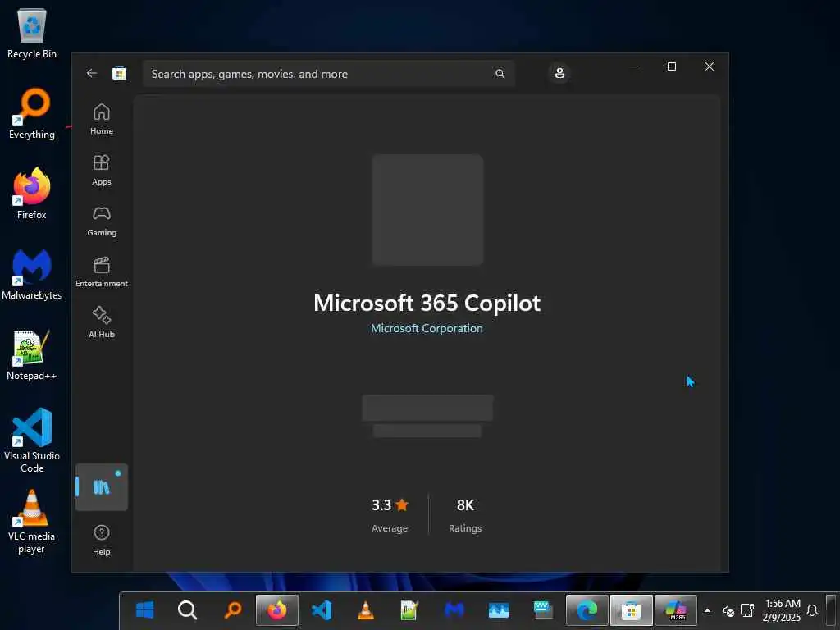This screenshot has width=840, height=630.
Task: Switch to Firefox in the taskbar
Action: coord(277,610)
